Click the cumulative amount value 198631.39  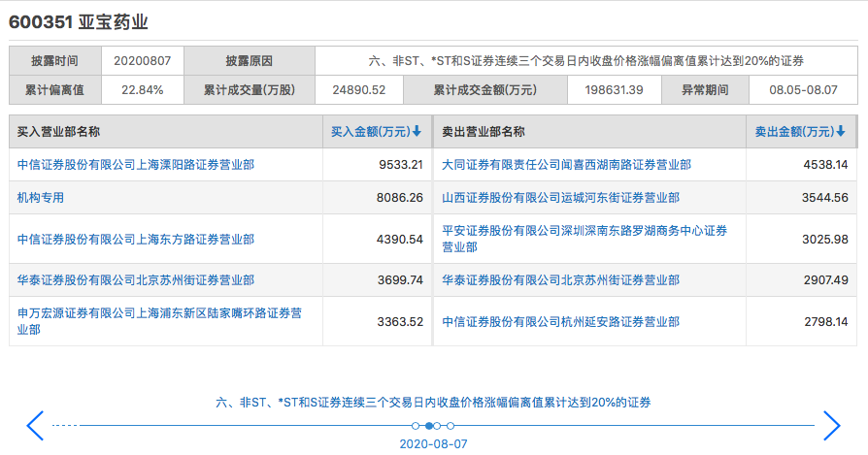[x=614, y=90]
